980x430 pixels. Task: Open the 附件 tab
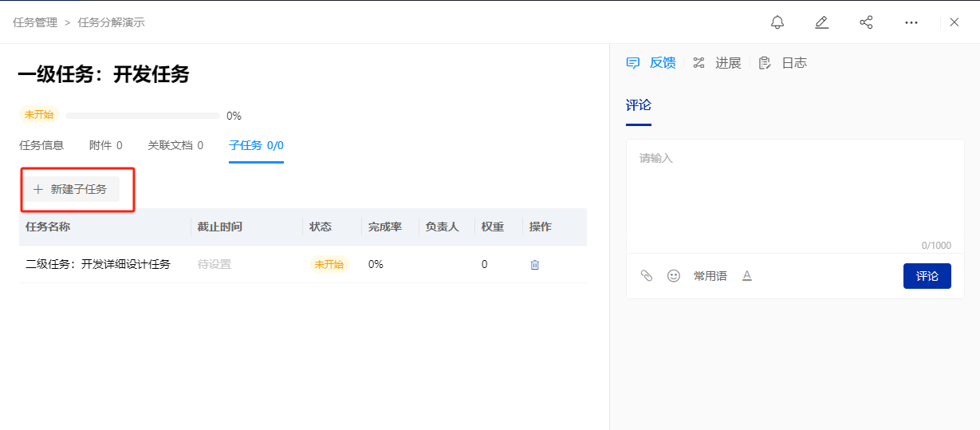(105, 145)
